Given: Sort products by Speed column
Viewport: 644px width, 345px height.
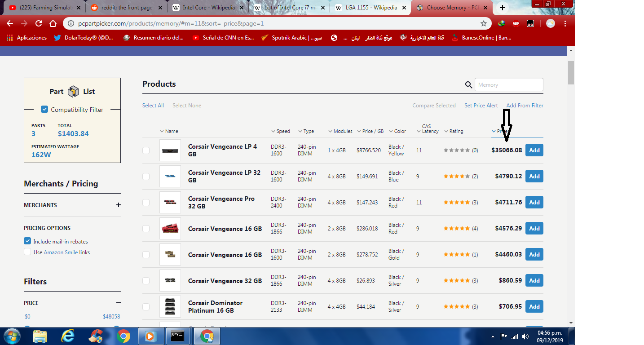Looking at the screenshot, I should coord(281,131).
